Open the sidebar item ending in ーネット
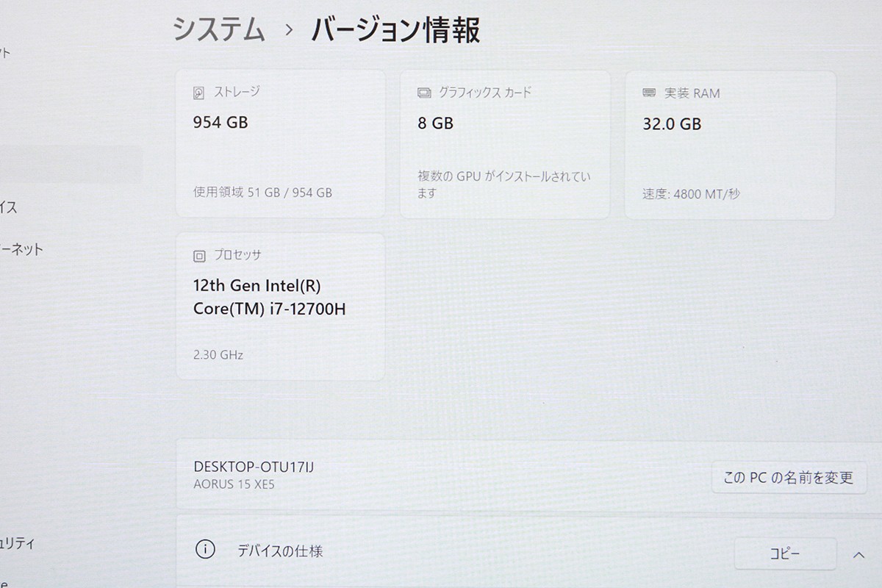This screenshot has width=882, height=588. [x=22, y=249]
